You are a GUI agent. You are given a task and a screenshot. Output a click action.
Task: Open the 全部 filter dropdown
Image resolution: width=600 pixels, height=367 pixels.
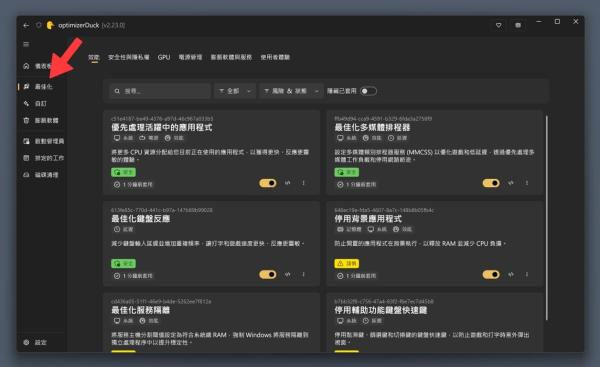(x=235, y=91)
